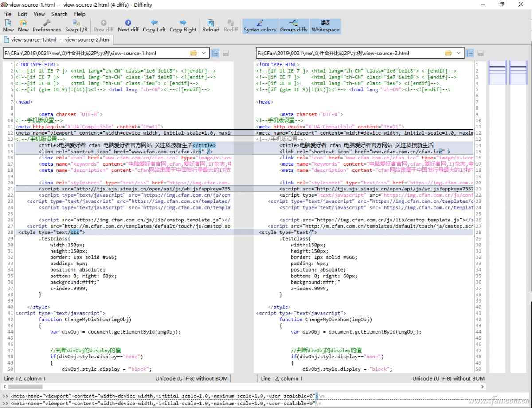The image size is (532, 408).
Task: Click the Rediff toolbar button
Action: point(231,26)
